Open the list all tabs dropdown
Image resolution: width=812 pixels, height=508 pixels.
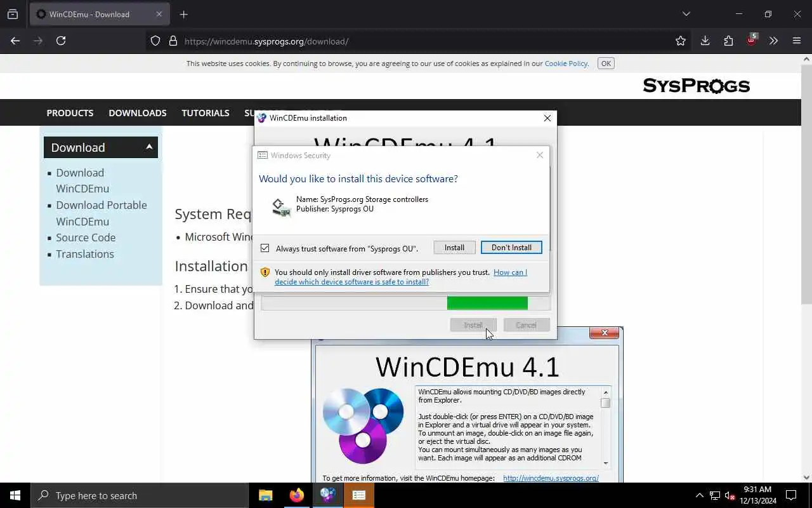pyautogui.click(x=686, y=14)
